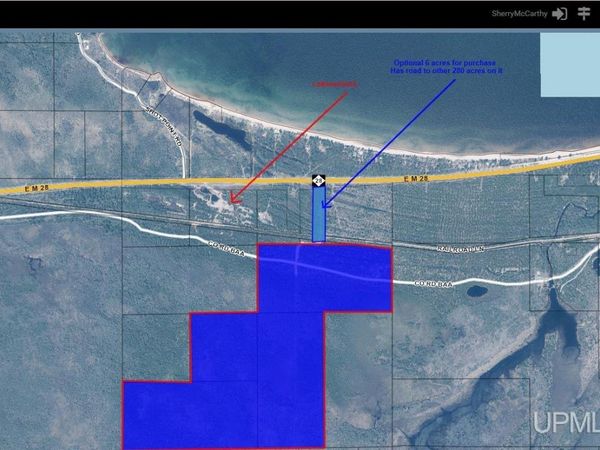Click the SHOT POINT RD label

[163, 125]
